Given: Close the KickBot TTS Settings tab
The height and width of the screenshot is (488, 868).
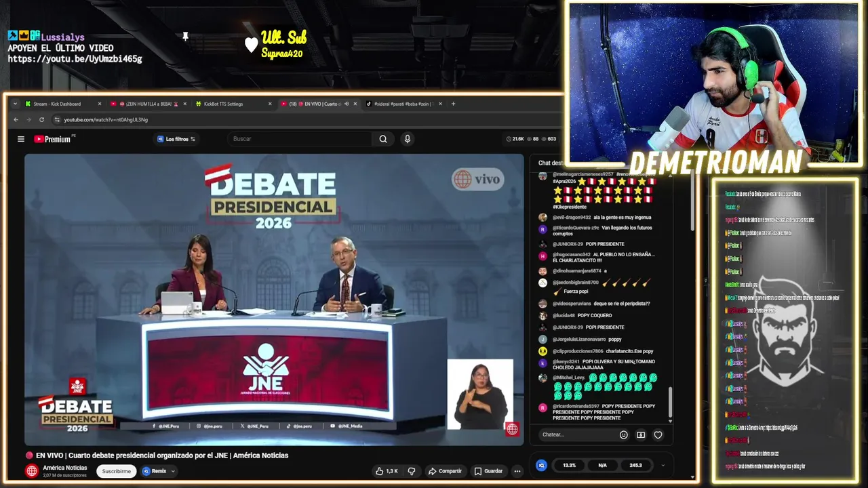Looking at the screenshot, I should point(270,104).
